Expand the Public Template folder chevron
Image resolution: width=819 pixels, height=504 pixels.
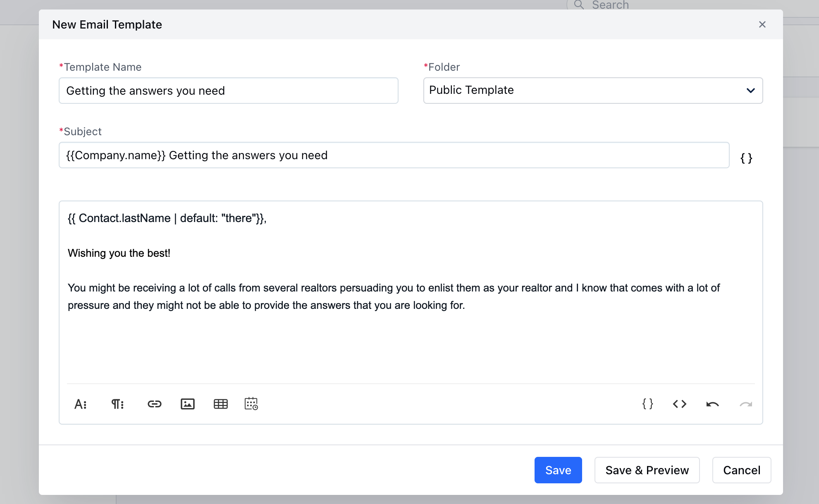click(x=751, y=91)
